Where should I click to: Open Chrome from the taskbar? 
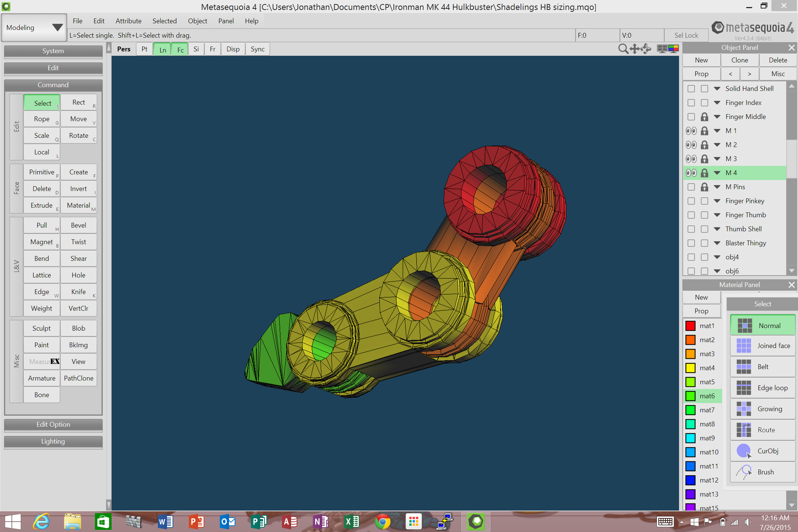[x=383, y=522]
